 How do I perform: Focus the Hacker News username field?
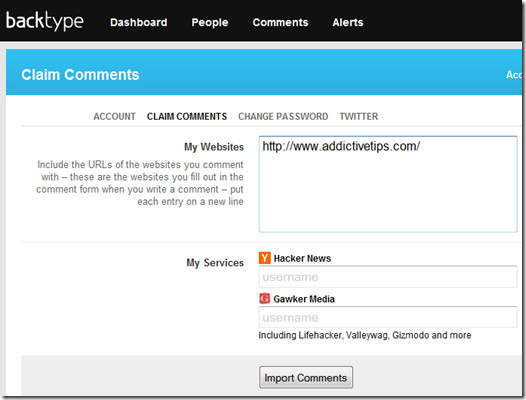click(x=388, y=277)
